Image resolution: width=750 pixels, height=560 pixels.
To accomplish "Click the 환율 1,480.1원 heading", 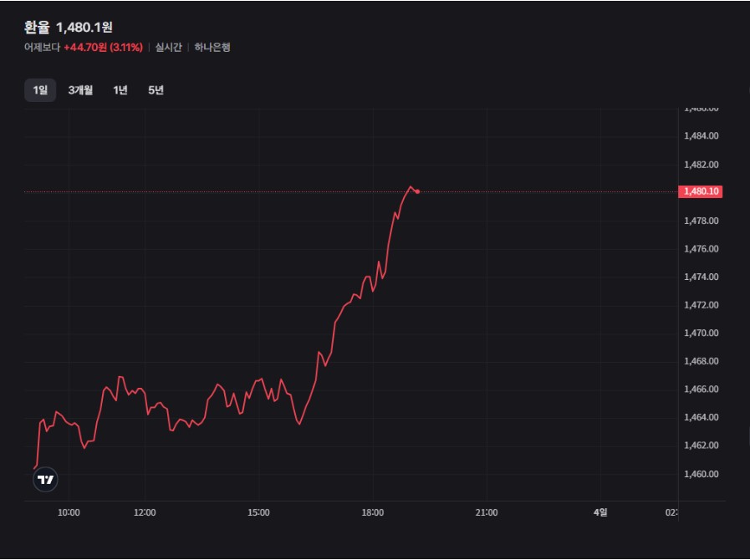I will [69, 28].
